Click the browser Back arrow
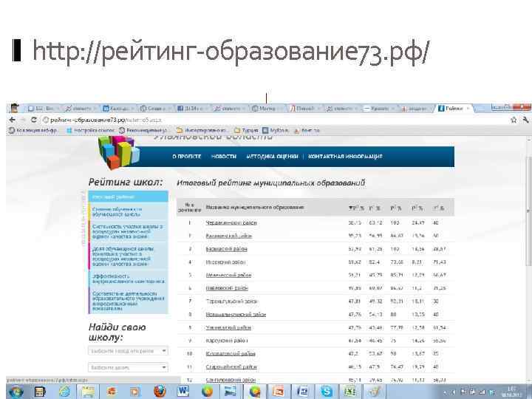 pos(13,120)
